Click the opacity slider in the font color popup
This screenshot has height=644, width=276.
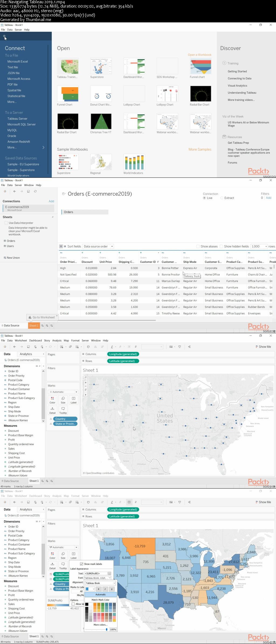pos(96,629)
